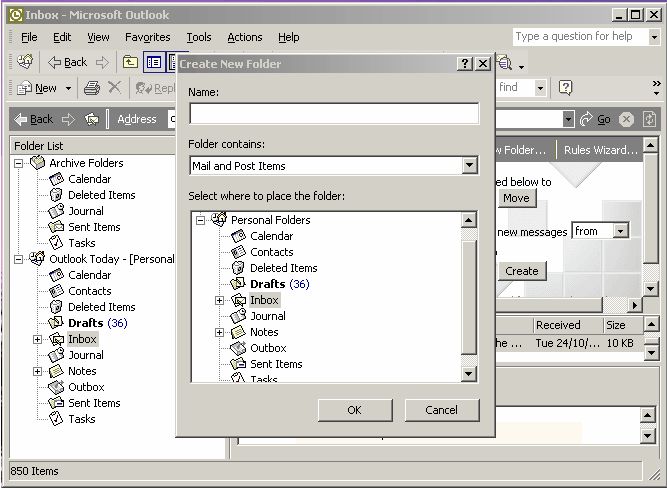Expand Notes in the main Folder List

pos(37,371)
